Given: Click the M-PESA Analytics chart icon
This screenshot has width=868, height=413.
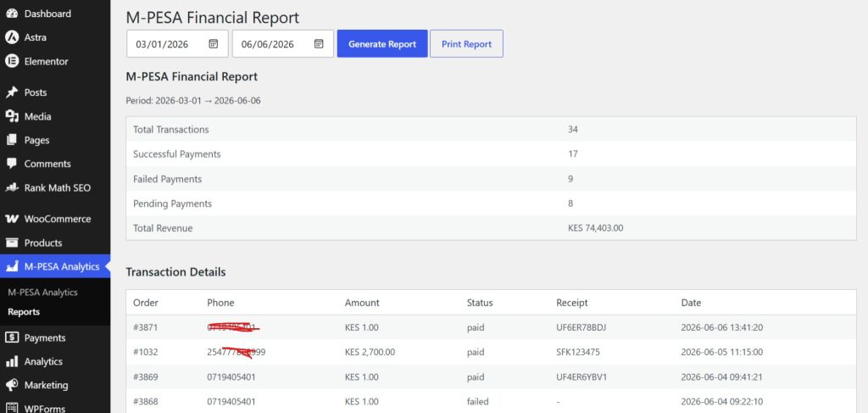Looking at the screenshot, I should (12, 266).
